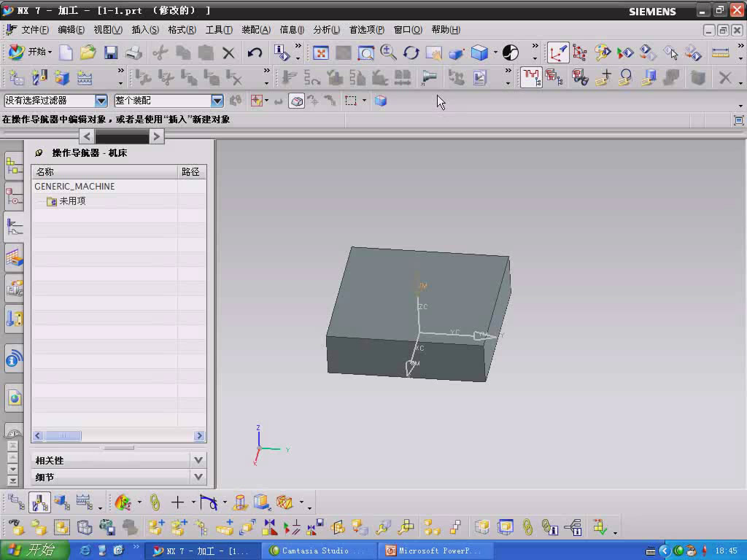Click the Print icon
Viewport: 747px width, 560px height.
click(133, 52)
